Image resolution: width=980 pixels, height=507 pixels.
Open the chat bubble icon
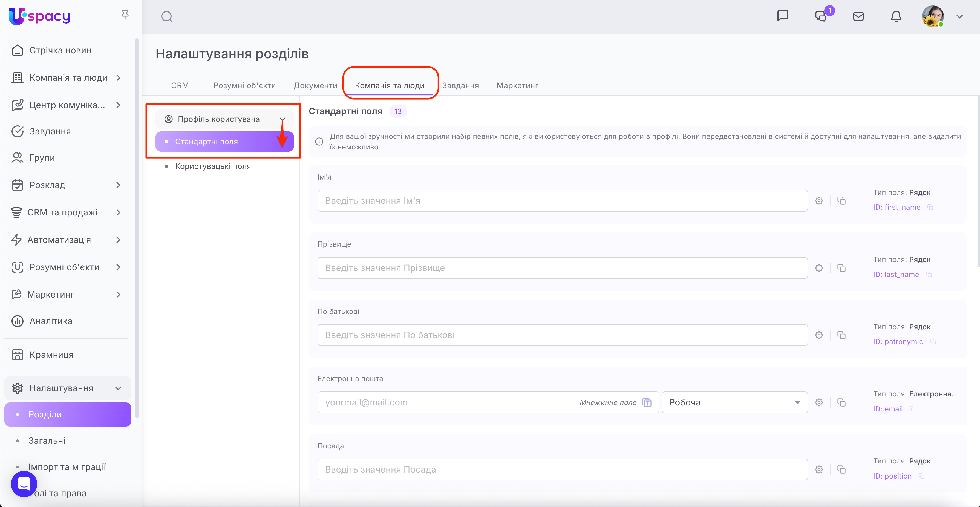point(783,16)
